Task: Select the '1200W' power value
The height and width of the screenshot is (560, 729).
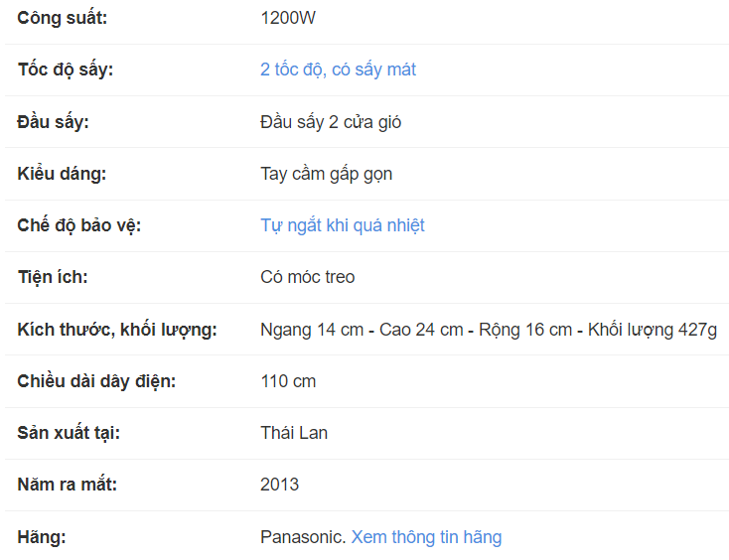Action: point(288,18)
